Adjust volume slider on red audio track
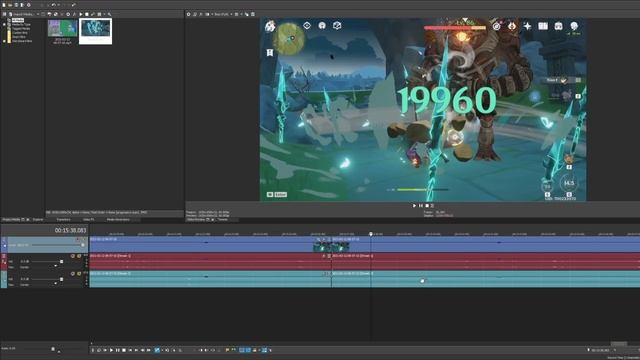The image size is (640, 360). pyautogui.click(x=62, y=262)
